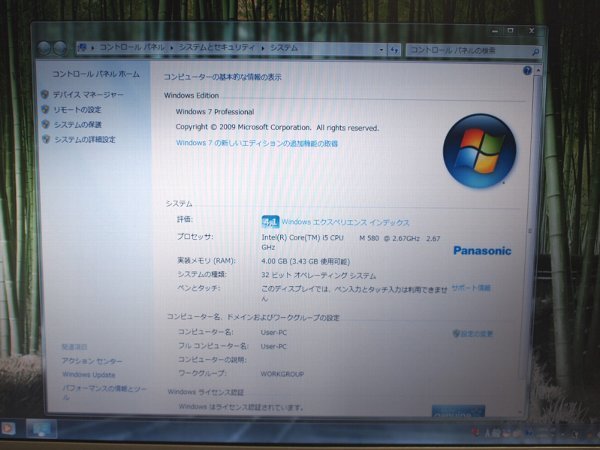
Task: Click the Back navigation arrow button
Action: (44, 49)
